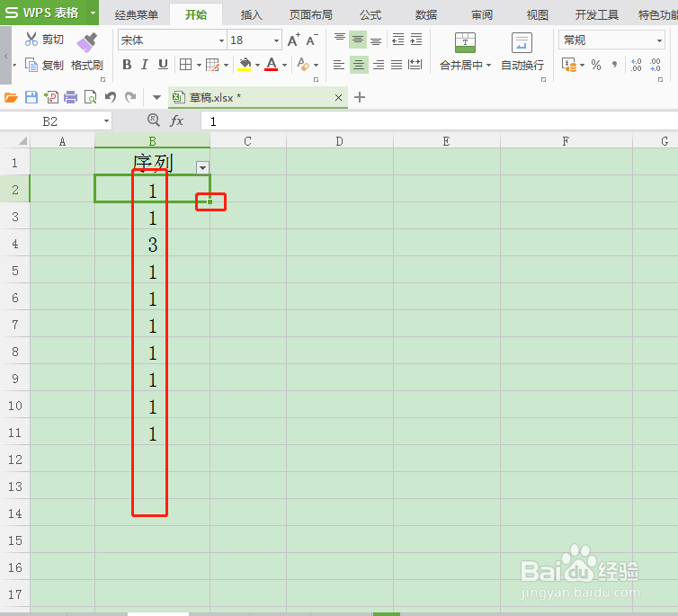The width and height of the screenshot is (678, 616).
Task: Click the select-all corner triangle
Action: point(22,141)
